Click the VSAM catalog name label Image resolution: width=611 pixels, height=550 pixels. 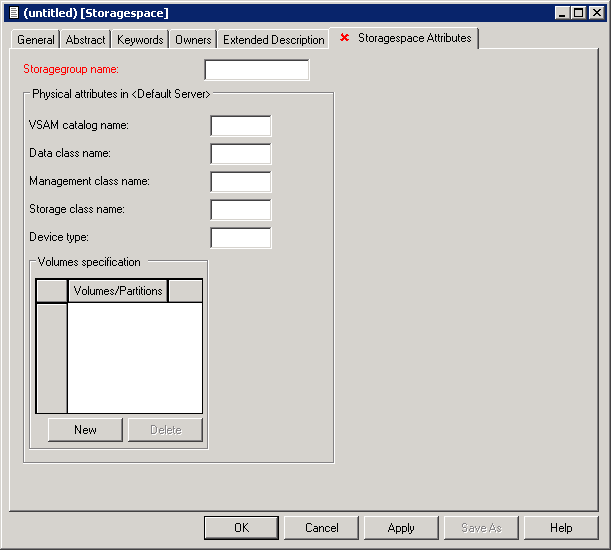pyautogui.click(x=79, y=125)
